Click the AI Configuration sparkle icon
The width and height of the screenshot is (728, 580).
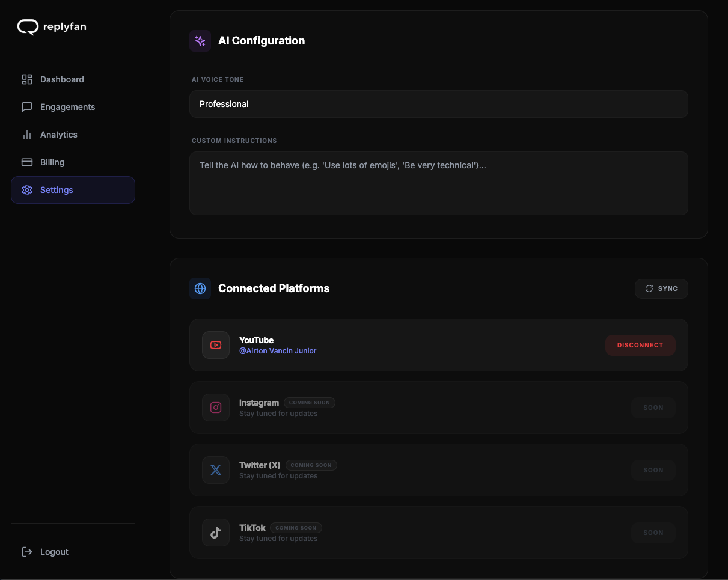pyautogui.click(x=200, y=41)
